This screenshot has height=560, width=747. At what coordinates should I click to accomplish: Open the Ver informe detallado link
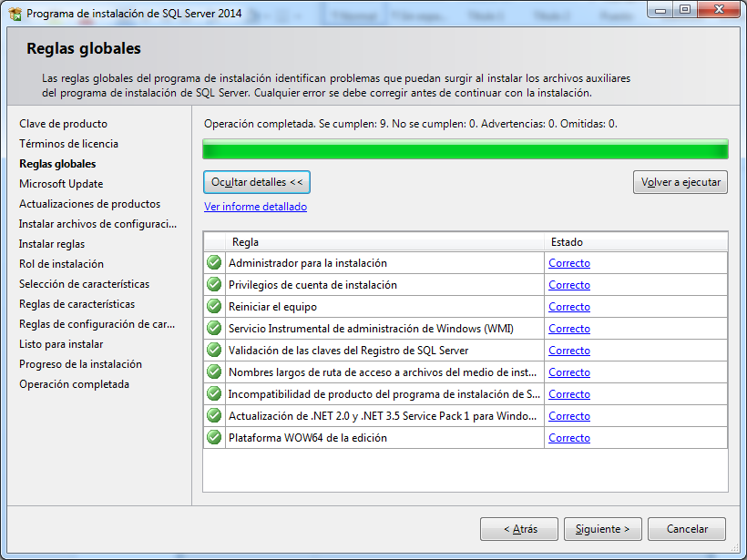255,207
